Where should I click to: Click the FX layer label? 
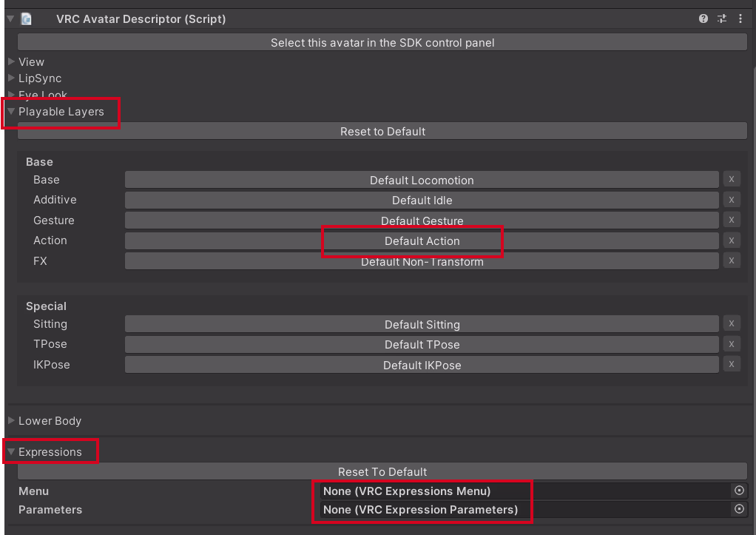pos(40,261)
